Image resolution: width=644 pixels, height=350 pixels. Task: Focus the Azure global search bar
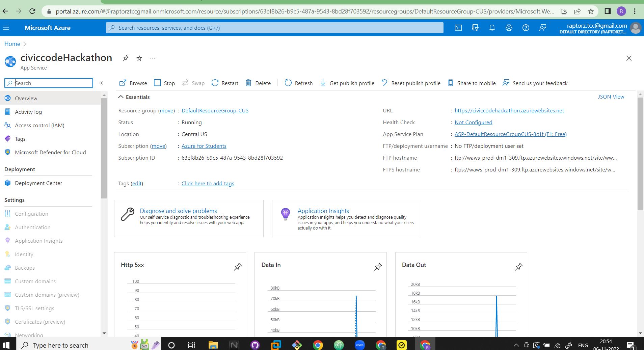(274, 28)
